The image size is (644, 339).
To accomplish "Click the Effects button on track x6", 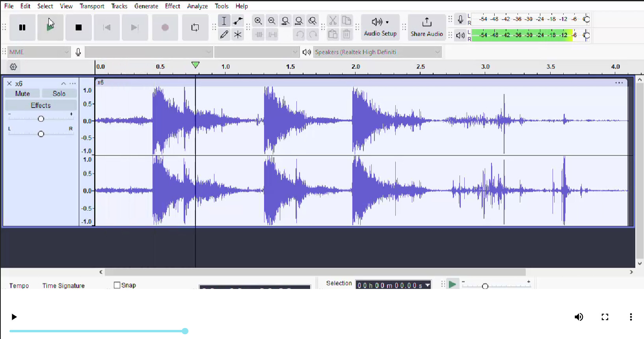I will (x=41, y=106).
